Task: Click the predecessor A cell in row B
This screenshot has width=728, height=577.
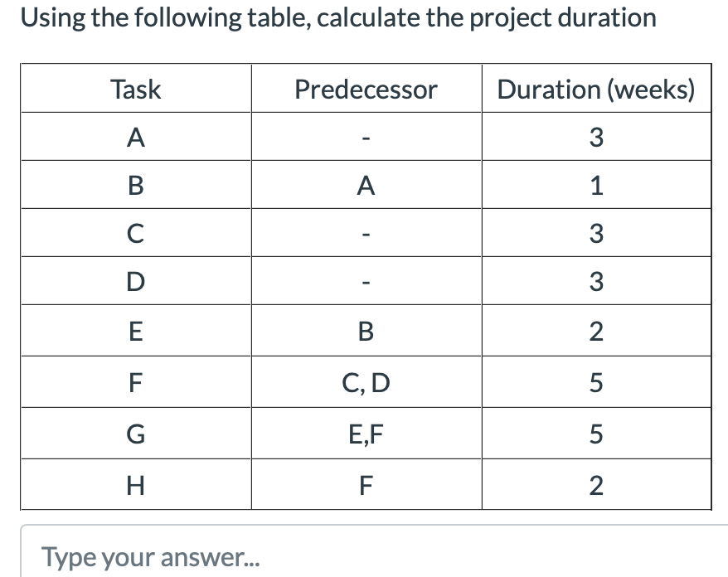Action: (366, 185)
